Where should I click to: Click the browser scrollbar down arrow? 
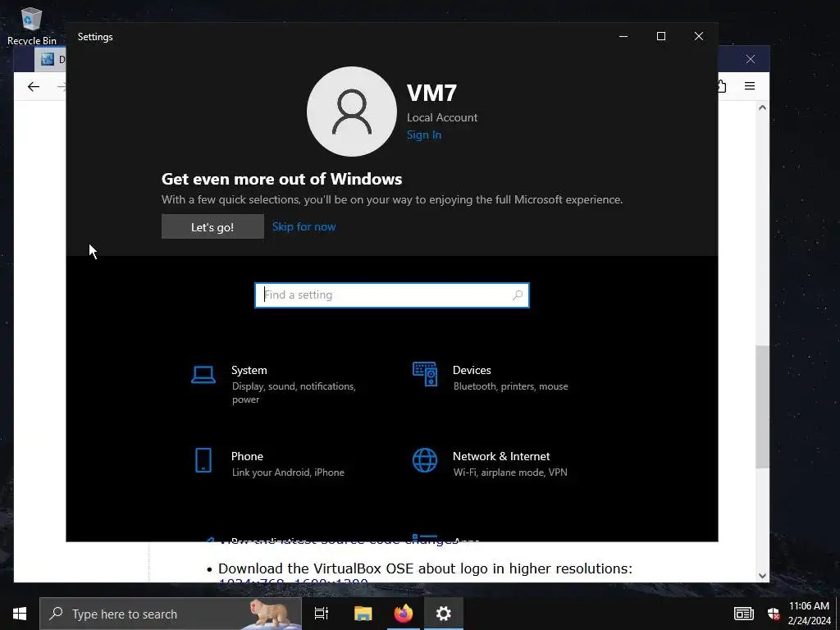(x=762, y=576)
